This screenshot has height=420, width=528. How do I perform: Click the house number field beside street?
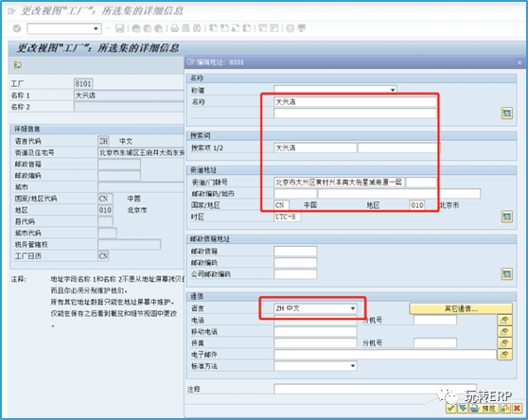click(421, 183)
